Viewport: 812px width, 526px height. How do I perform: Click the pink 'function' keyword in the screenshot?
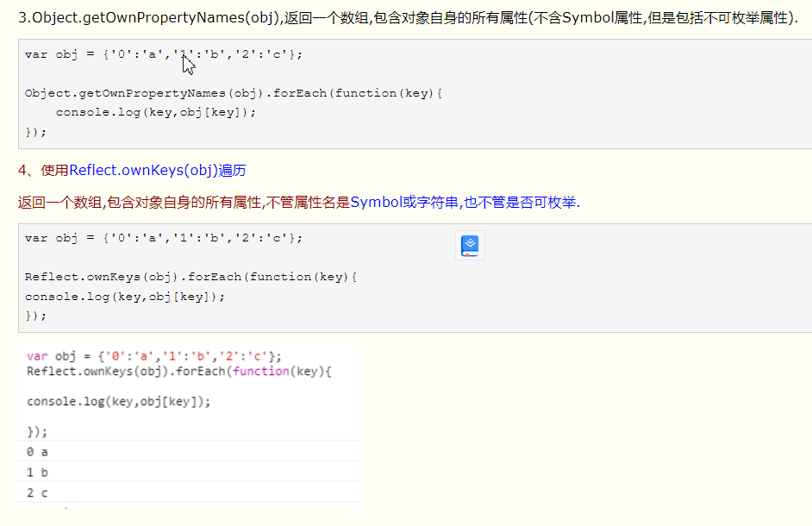point(259,371)
